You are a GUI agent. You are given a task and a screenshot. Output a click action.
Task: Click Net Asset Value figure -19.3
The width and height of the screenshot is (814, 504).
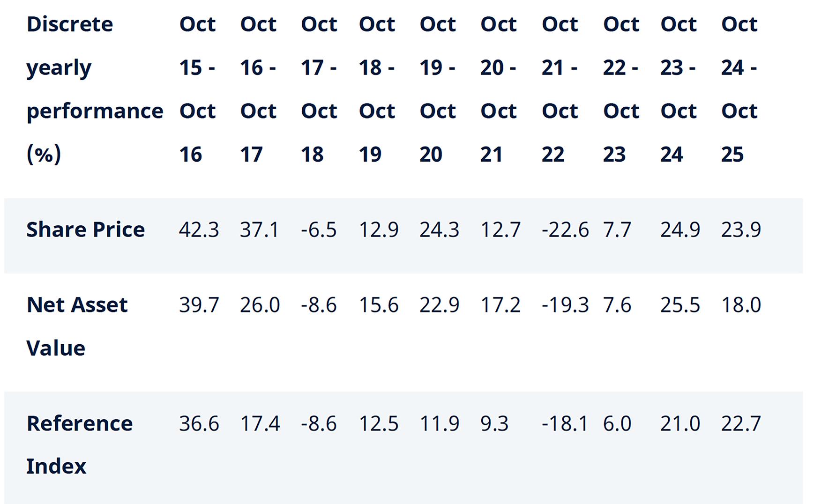point(565,305)
